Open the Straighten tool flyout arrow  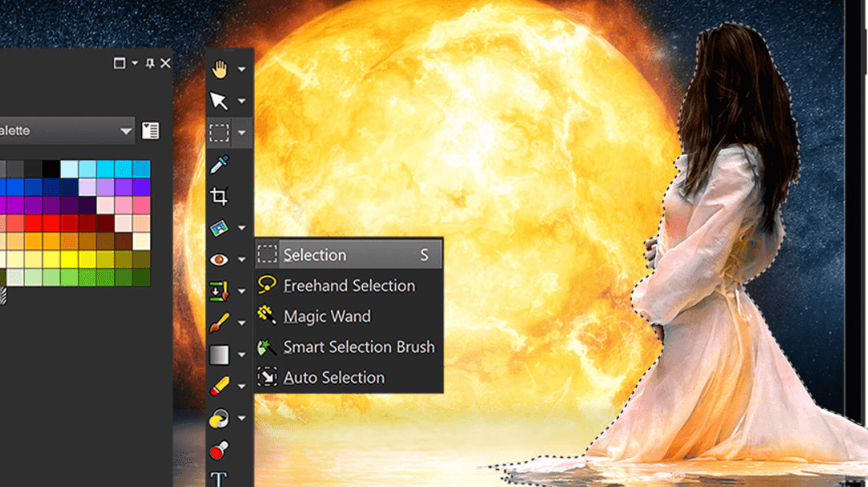[242, 227]
